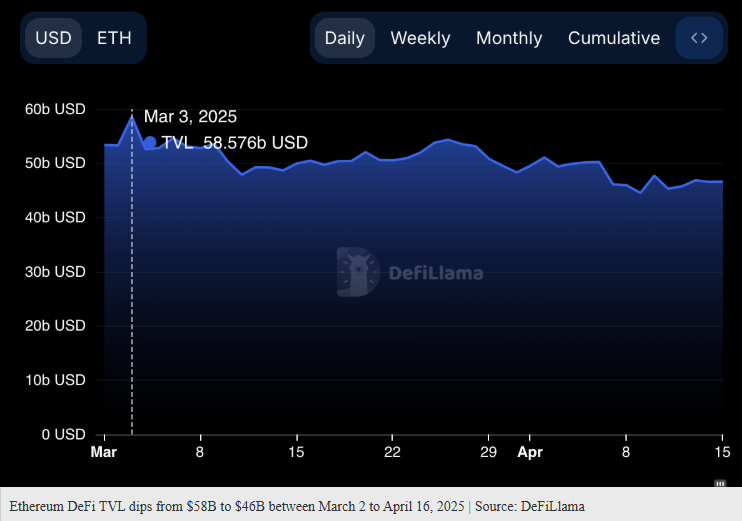Click the 29 x-axis date label
Image resolution: width=742 pixels, height=521 pixels.
point(488,452)
